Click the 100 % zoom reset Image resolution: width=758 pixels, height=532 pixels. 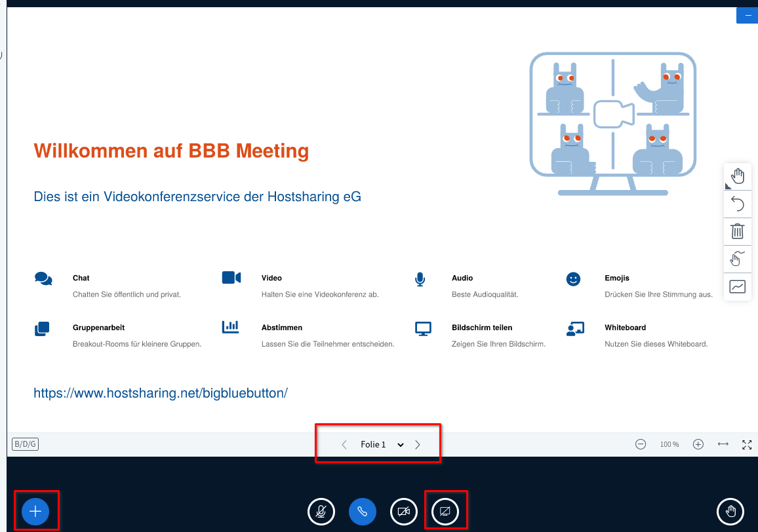point(669,444)
